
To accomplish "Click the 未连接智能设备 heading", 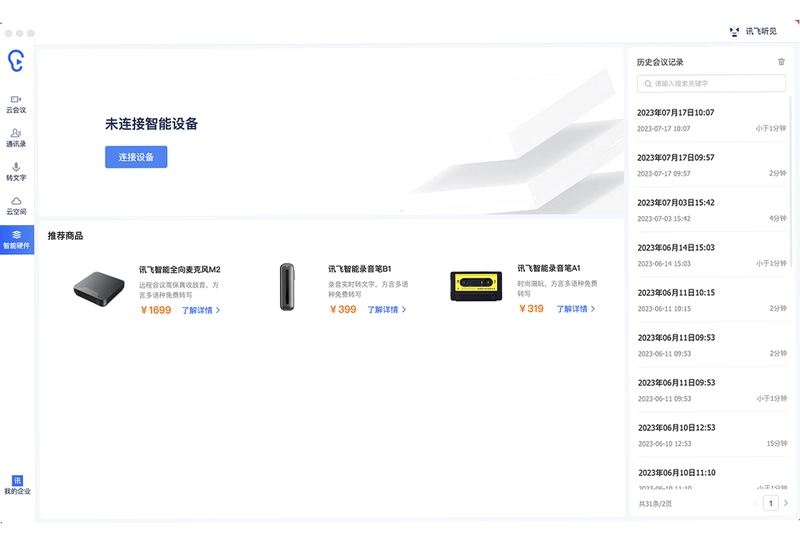I will coord(152,124).
